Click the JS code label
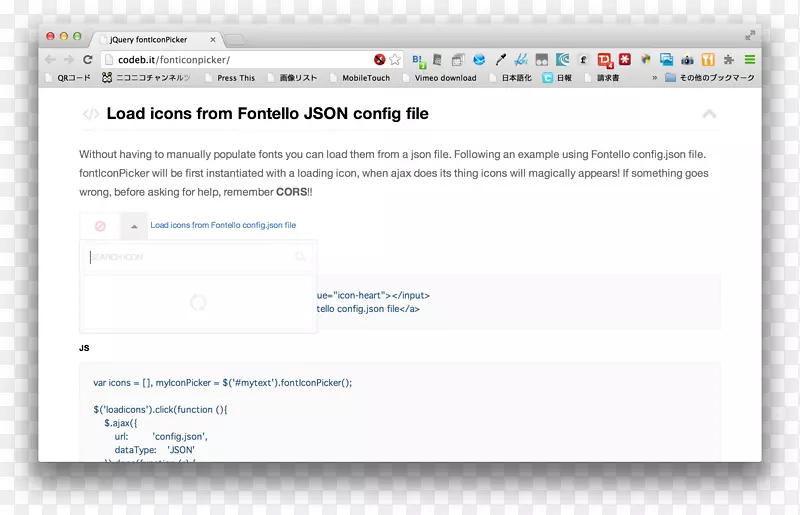Screen dimensions: 800x515 click(x=84, y=348)
